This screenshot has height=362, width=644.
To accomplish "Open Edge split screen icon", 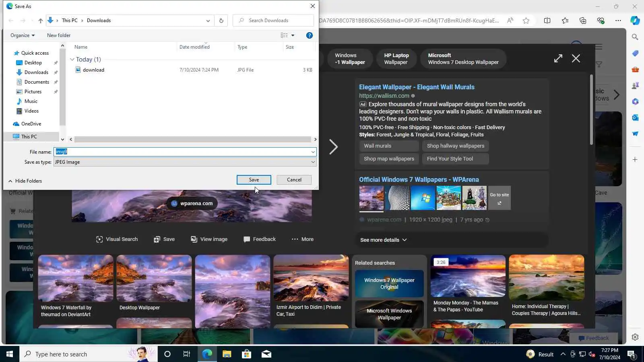I will 547,21.
